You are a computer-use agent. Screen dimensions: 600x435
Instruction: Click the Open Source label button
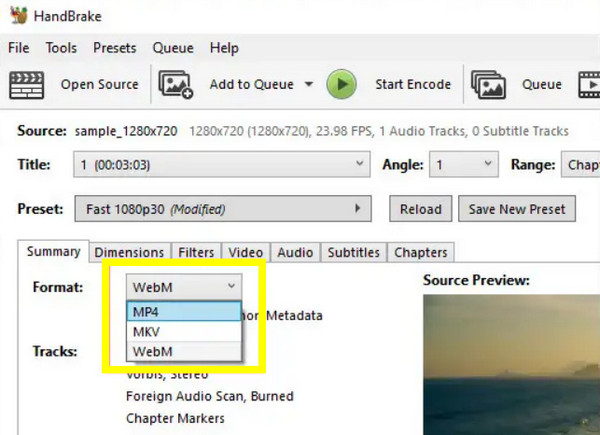tap(99, 84)
